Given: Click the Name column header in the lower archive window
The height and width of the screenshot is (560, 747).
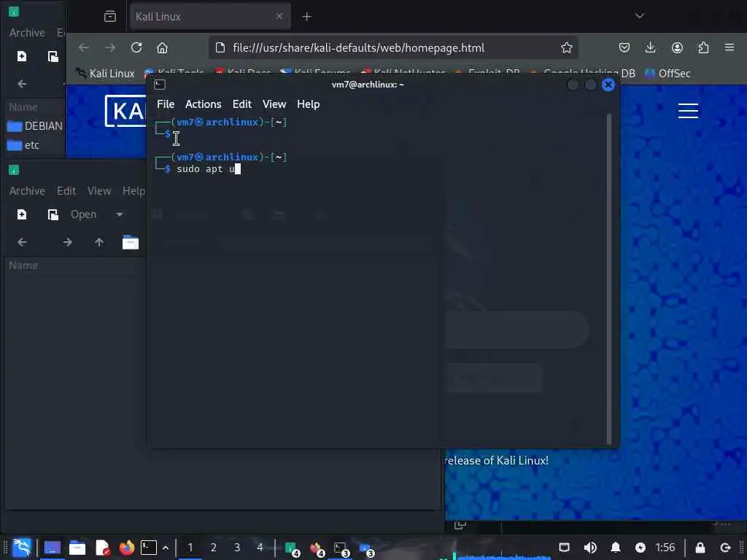Looking at the screenshot, I should point(23,265).
